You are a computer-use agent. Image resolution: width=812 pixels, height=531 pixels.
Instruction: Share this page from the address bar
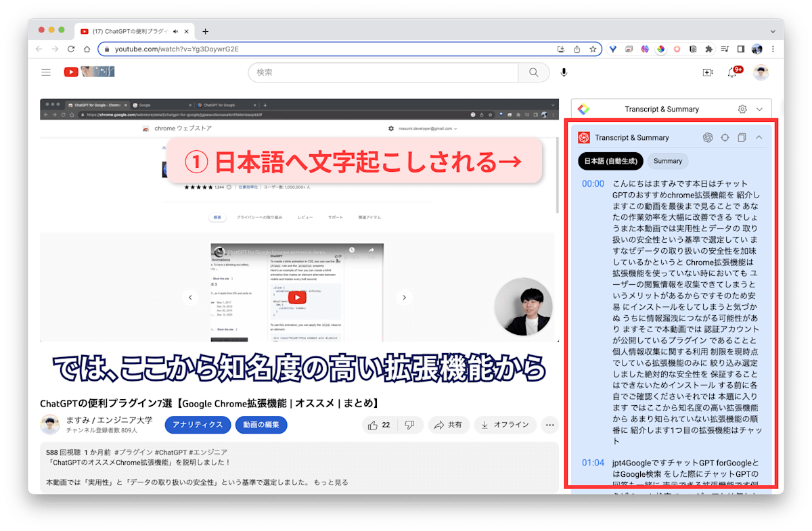(577, 49)
